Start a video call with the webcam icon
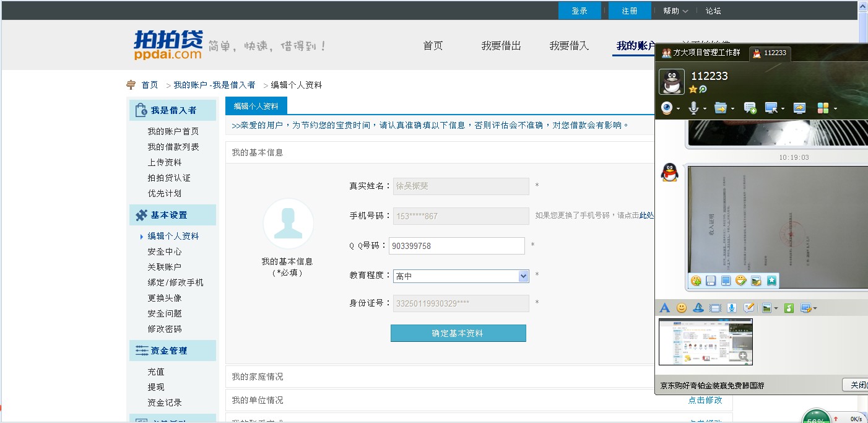The image size is (868, 423). pyautogui.click(x=667, y=108)
